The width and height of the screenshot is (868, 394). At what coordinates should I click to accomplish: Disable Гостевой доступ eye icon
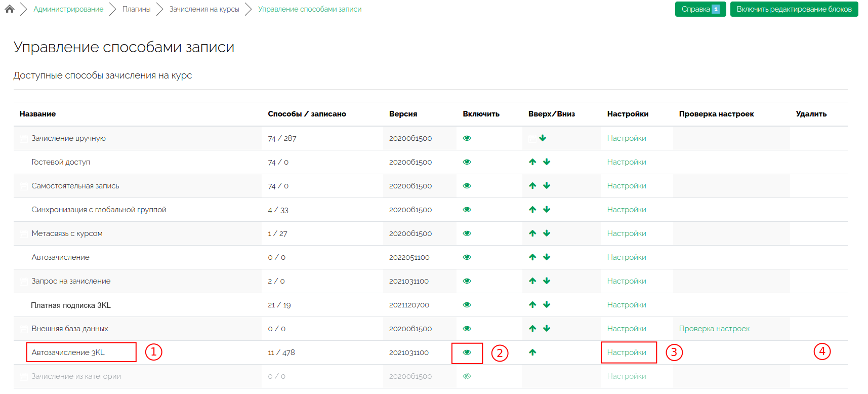[x=467, y=162]
